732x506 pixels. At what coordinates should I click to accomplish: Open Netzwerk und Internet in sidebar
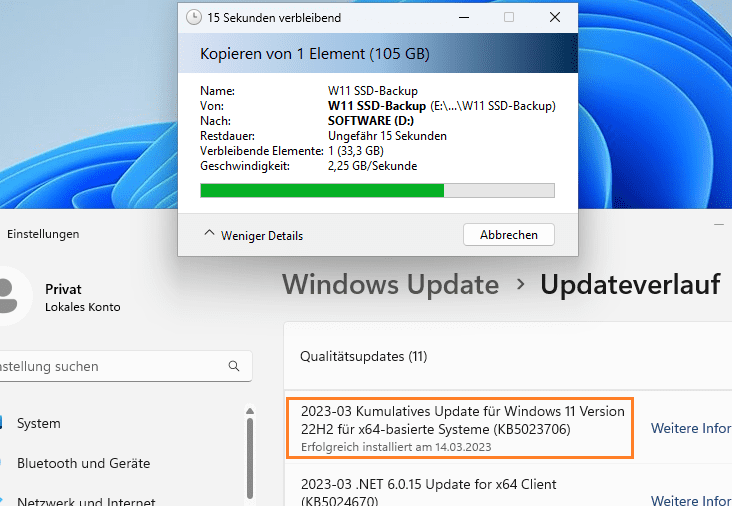(x=86, y=502)
